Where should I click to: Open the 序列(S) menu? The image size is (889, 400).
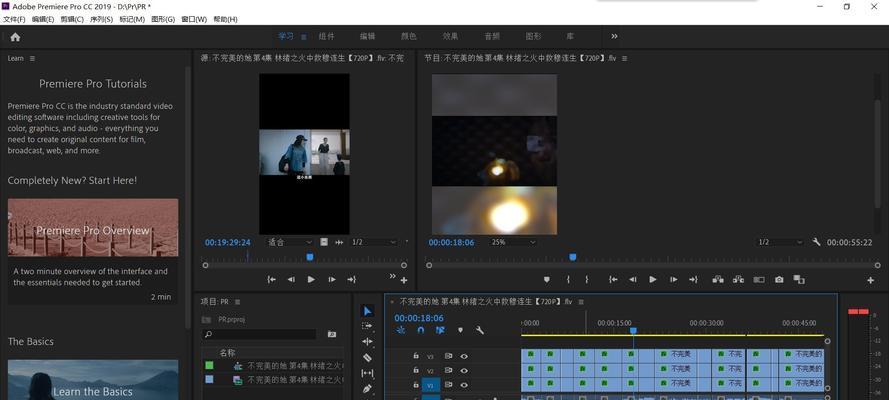(x=101, y=19)
